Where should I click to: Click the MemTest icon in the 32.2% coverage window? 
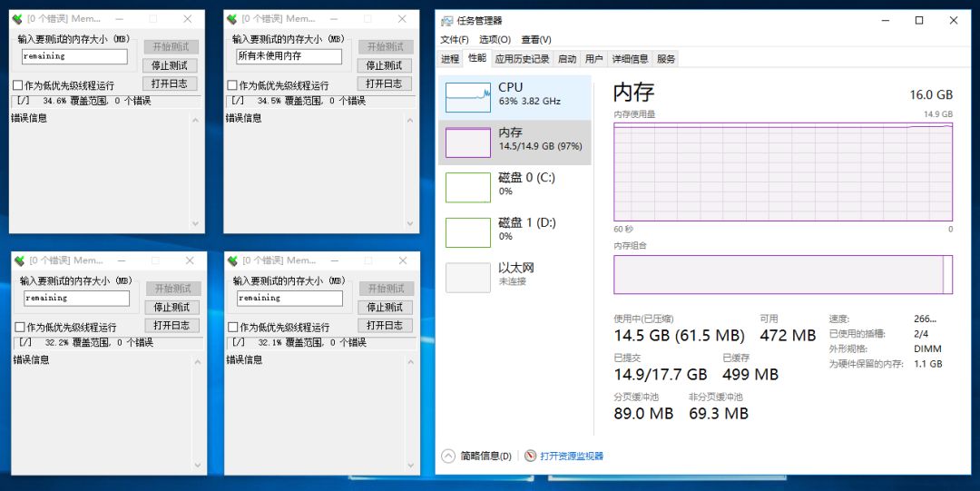pos(19,260)
